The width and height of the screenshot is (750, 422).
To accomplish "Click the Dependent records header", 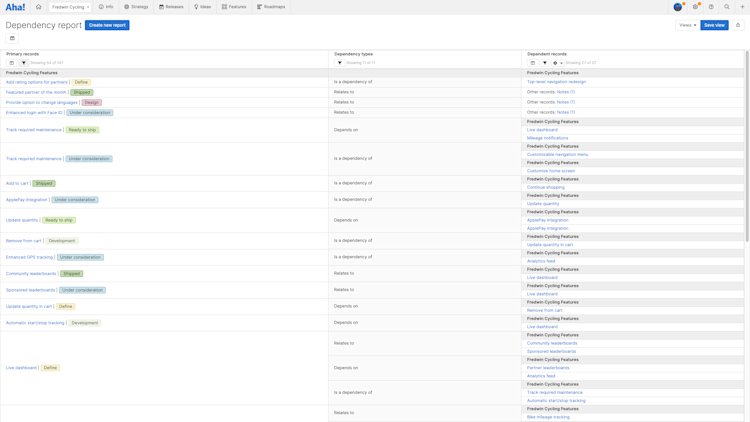I will 547,54.
